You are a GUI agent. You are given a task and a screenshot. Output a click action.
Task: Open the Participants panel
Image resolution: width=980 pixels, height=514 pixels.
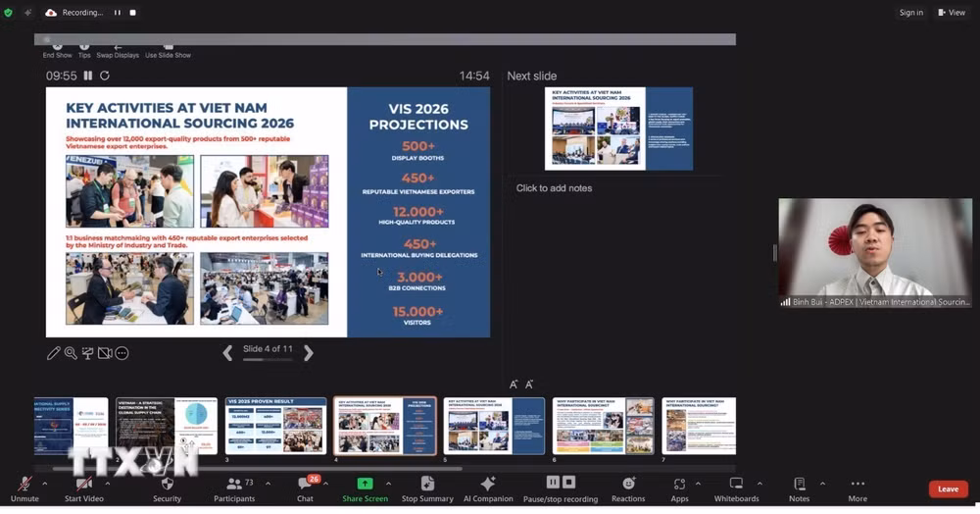234,489
